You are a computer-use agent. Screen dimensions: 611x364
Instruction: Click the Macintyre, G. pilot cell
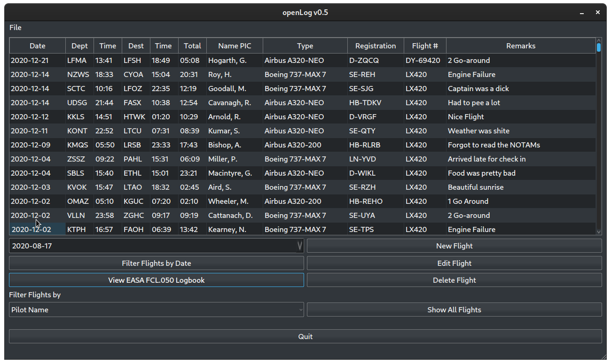235,173
